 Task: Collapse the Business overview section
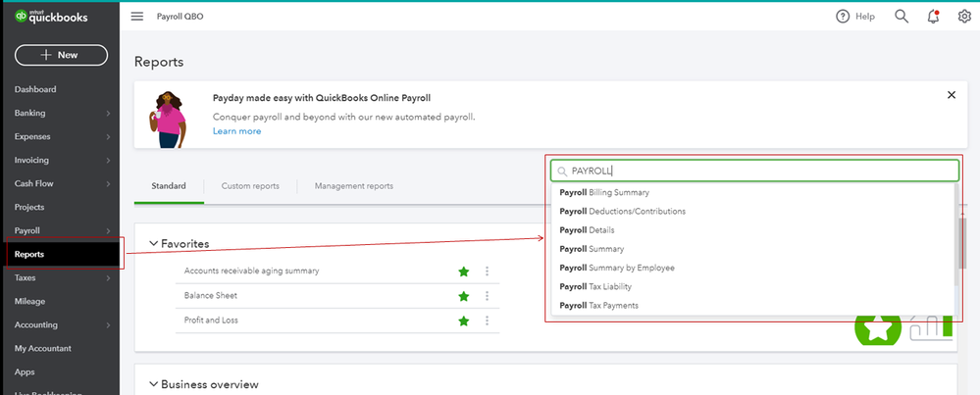tap(152, 384)
